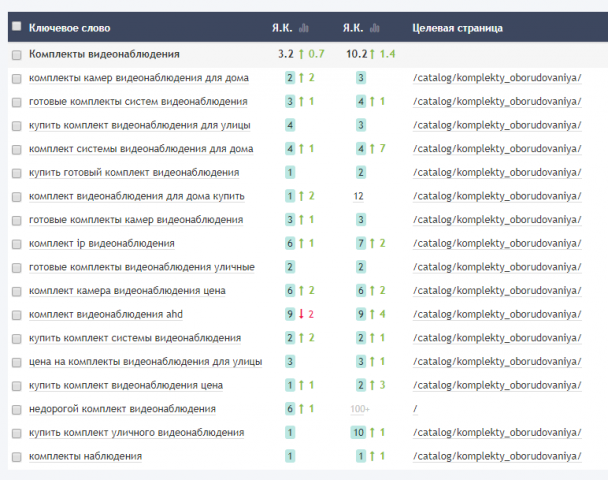Screen dimensions: 608x480
Task: Click chart icon in first Я.К. column header
Action: coord(304,28)
